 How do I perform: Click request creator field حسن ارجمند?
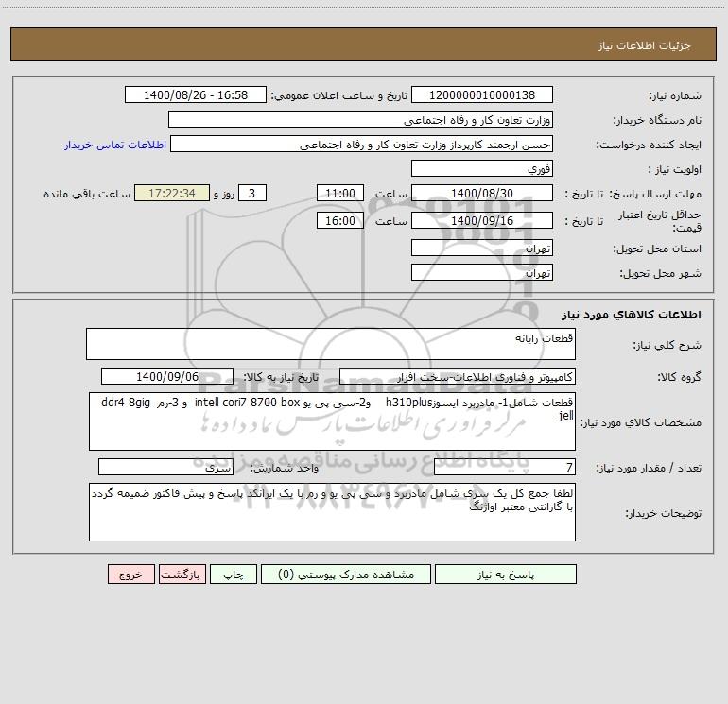tap(362, 144)
